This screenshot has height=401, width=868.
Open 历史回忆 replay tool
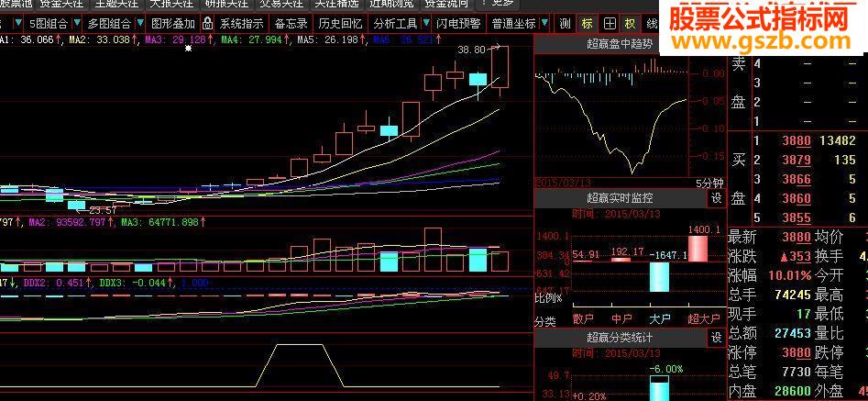tap(340, 23)
